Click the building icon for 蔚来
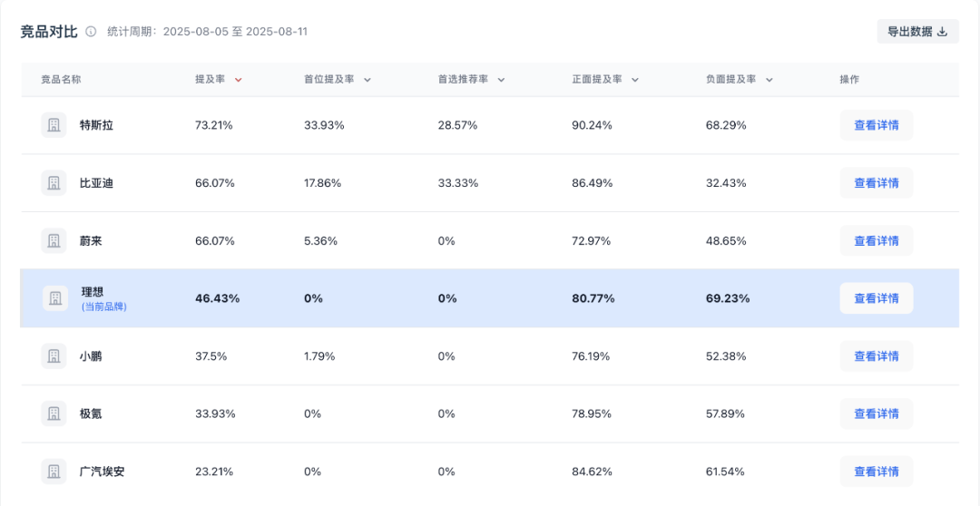 pyautogui.click(x=54, y=240)
